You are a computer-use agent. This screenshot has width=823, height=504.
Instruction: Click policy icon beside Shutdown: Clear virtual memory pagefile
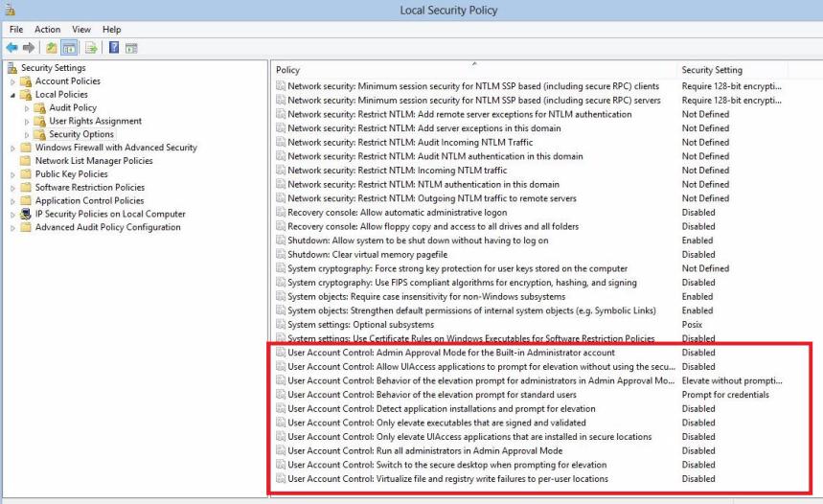[281, 254]
